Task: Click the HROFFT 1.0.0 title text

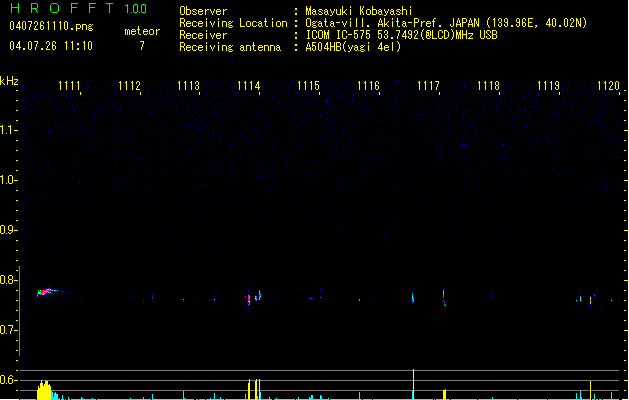Action: 79,8
